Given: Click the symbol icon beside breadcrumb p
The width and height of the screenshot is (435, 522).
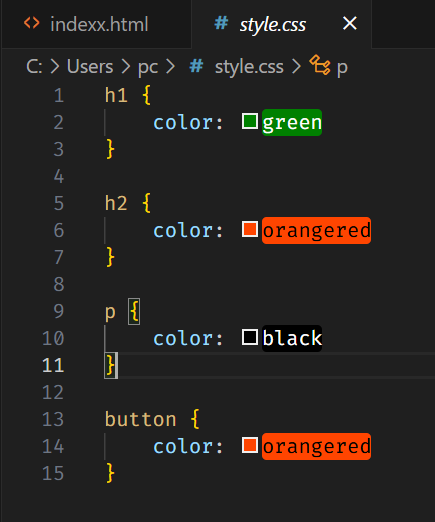Looking at the screenshot, I should (x=320, y=65).
